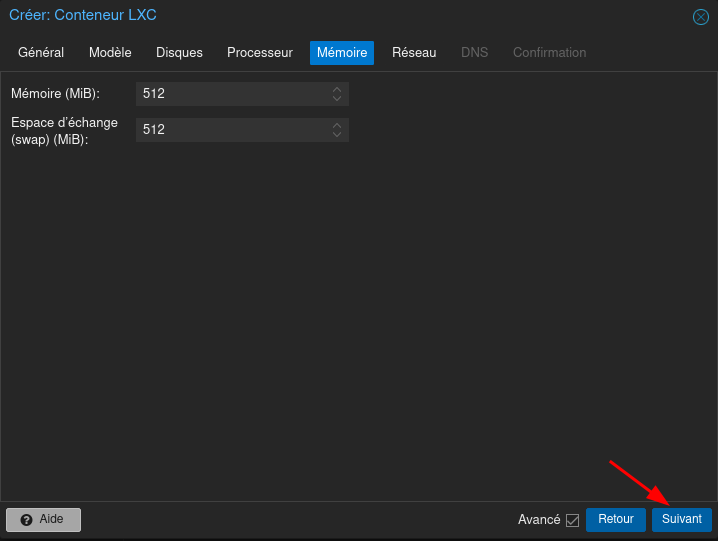The width and height of the screenshot is (718, 541).
Task: Click the dialog title Créer: Conteneur LXC
Action: pyautogui.click(x=83, y=15)
